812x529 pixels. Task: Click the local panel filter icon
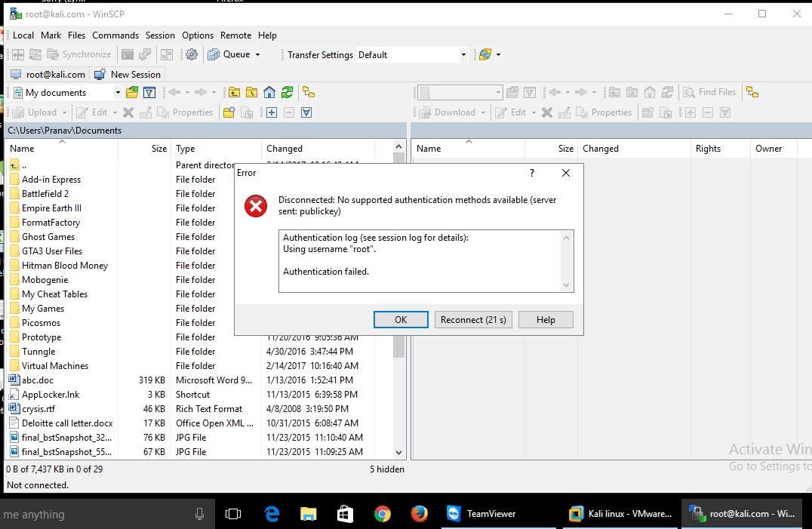tap(149, 92)
